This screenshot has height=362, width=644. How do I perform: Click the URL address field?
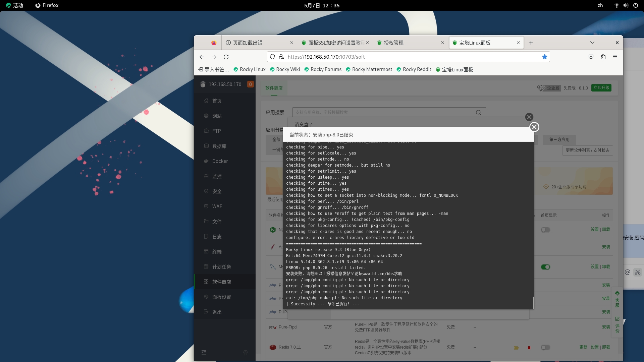click(408, 57)
